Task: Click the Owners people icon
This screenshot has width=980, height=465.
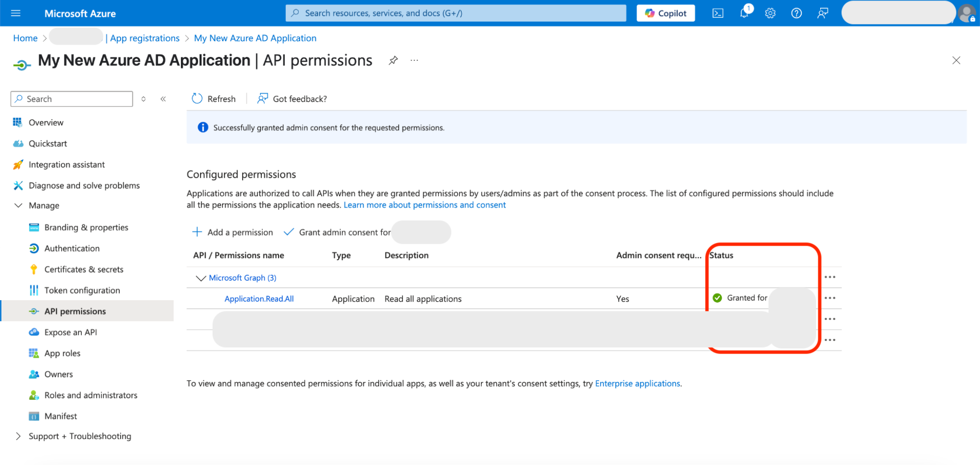Action: point(34,374)
